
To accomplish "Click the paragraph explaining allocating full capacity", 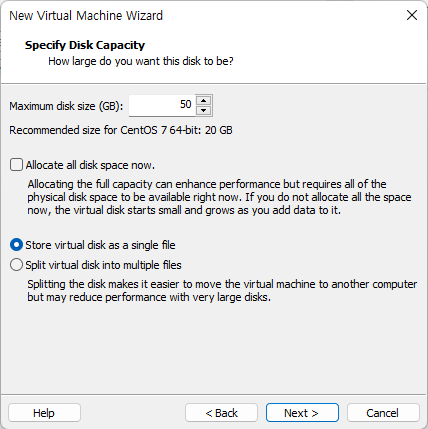I will (x=219, y=197).
